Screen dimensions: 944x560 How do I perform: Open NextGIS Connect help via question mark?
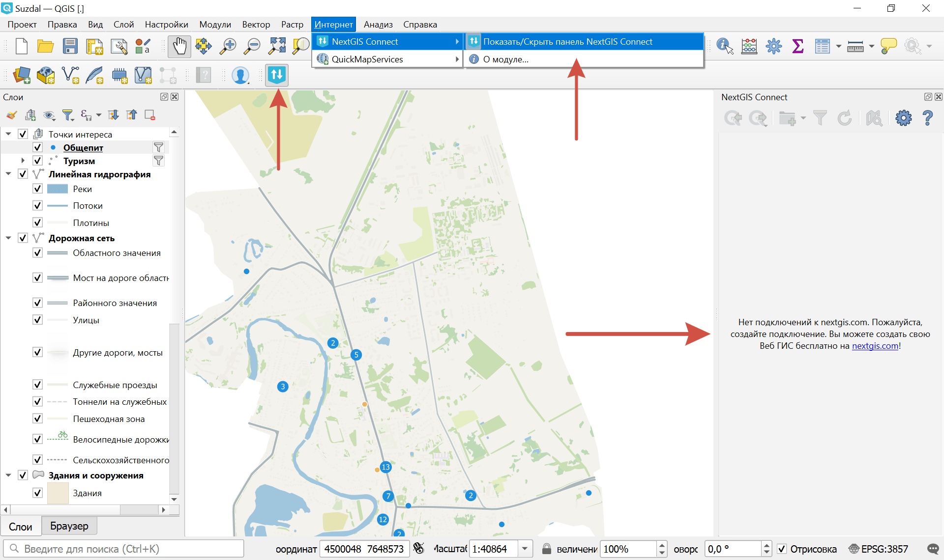coord(928,118)
